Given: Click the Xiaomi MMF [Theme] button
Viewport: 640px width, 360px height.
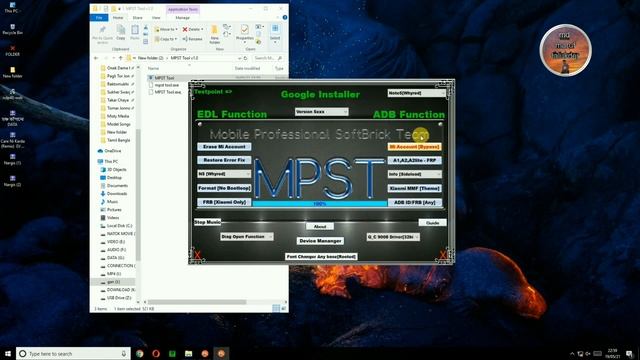Looking at the screenshot, I should tap(414, 189).
